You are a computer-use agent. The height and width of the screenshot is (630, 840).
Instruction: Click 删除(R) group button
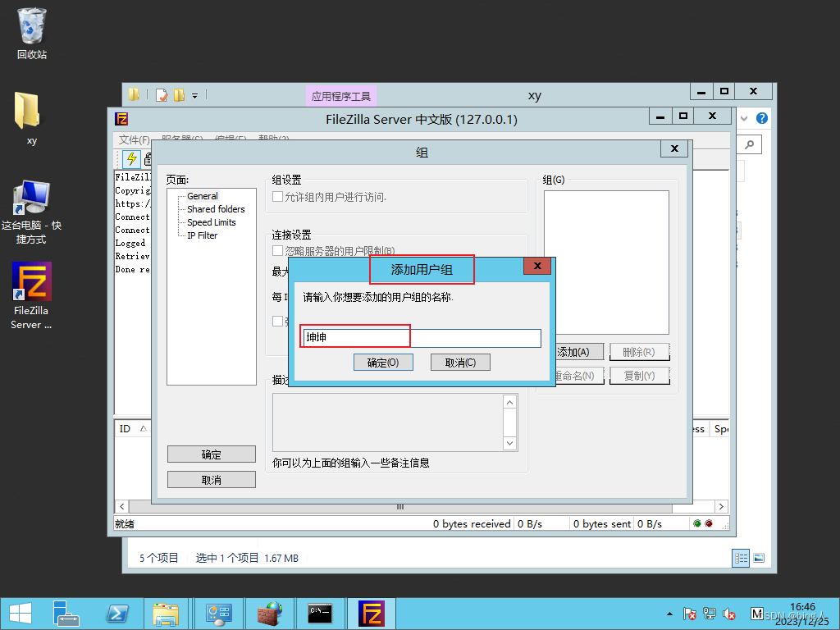639,352
